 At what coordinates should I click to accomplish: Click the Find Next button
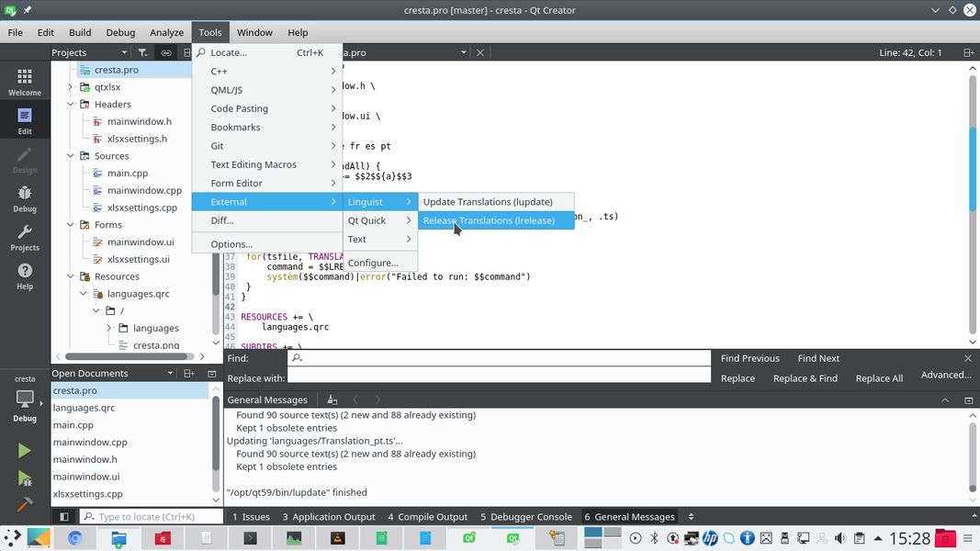click(x=817, y=358)
